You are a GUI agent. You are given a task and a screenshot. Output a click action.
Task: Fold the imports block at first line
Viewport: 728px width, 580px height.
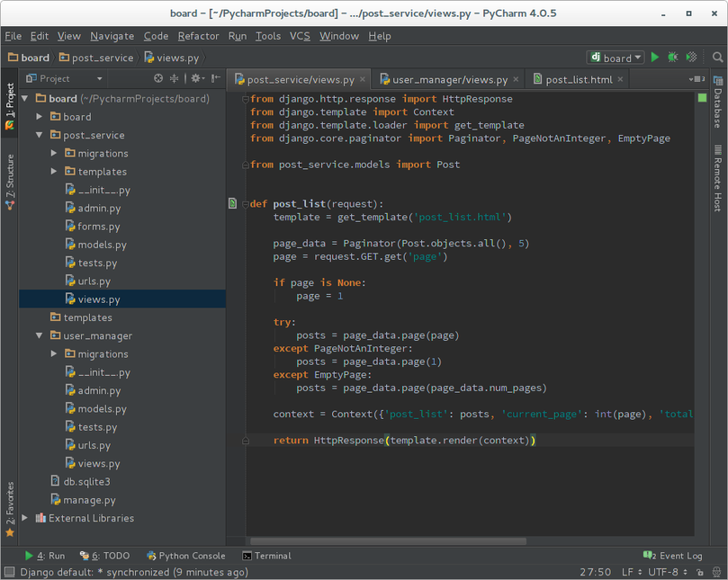point(245,99)
